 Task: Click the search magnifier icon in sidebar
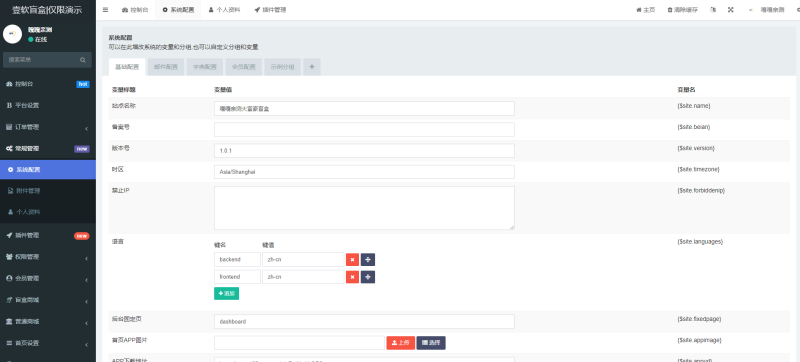coord(83,60)
